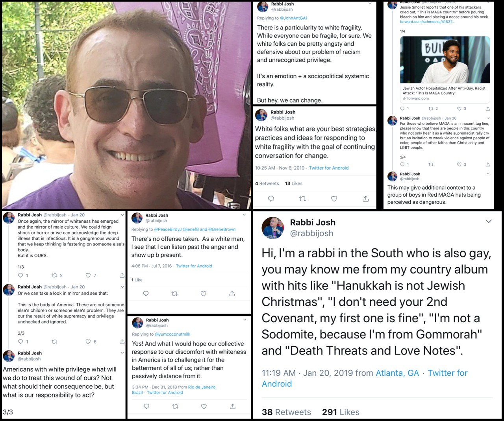Reply to the Nov 6, 2019 tweet

click(x=271, y=199)
